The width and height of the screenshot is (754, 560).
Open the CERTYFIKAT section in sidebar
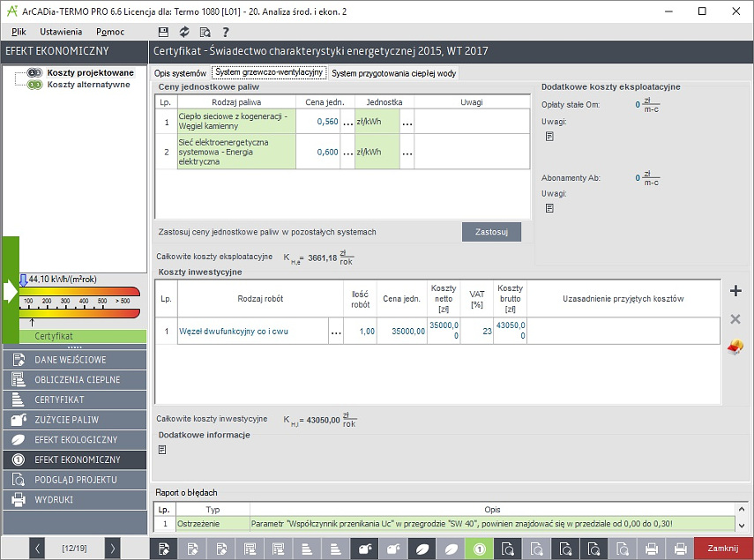(75, 399)
